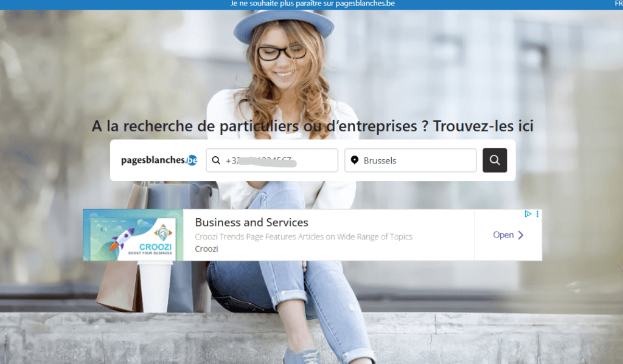This screenshot has height=364, width=623.
Task: Click the 'A la recherche de particuliers' heading
Action: tap(312, 126)
